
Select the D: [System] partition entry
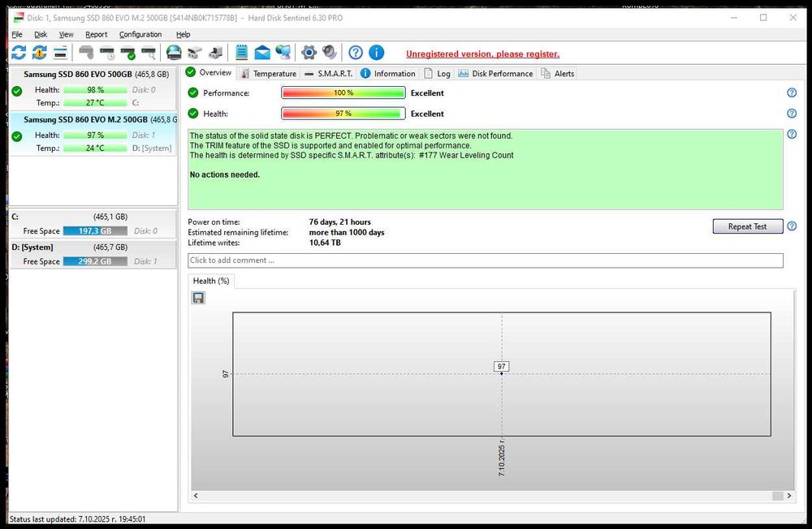click(x=93, y=254)
